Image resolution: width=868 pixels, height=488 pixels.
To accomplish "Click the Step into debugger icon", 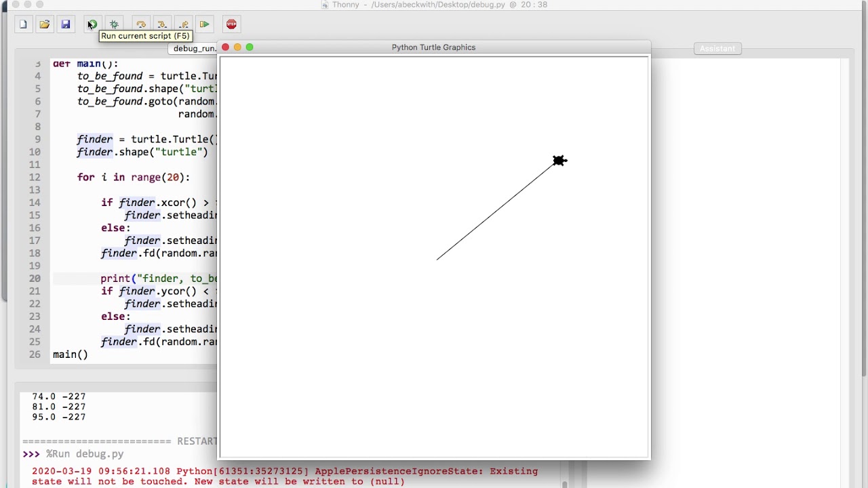I will (162, 24).
